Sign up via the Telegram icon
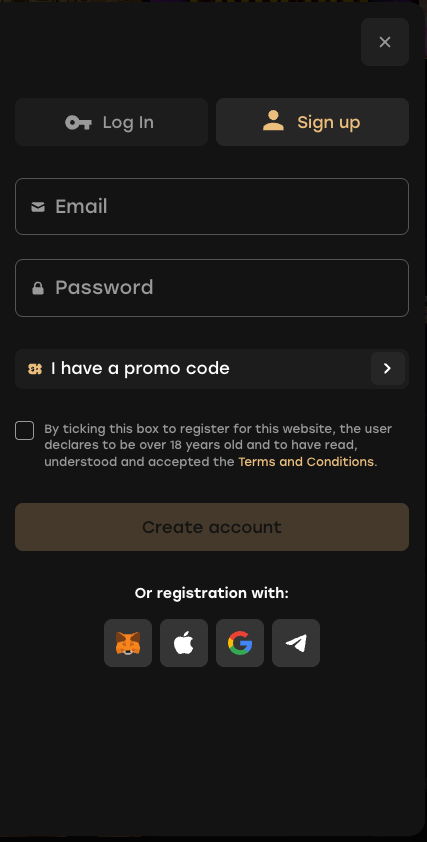Viewport: 427px width, 842px height. pyautogui.click(x=296, y=643)
